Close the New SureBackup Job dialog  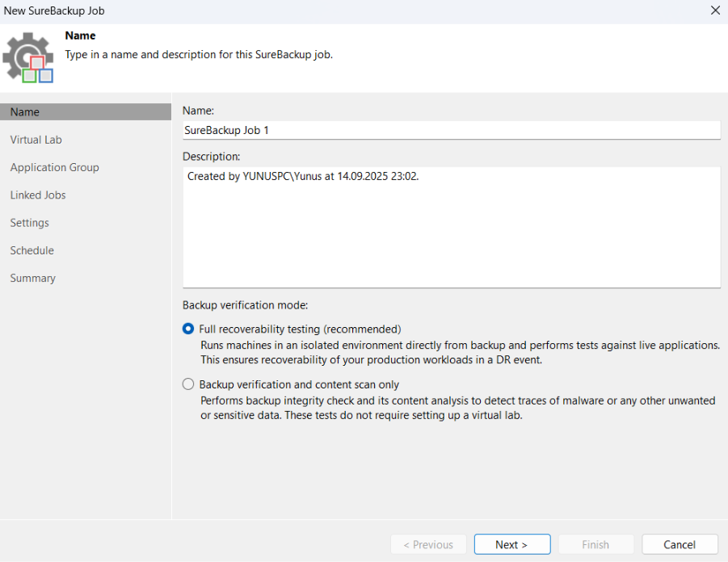(x=714, y=10)
